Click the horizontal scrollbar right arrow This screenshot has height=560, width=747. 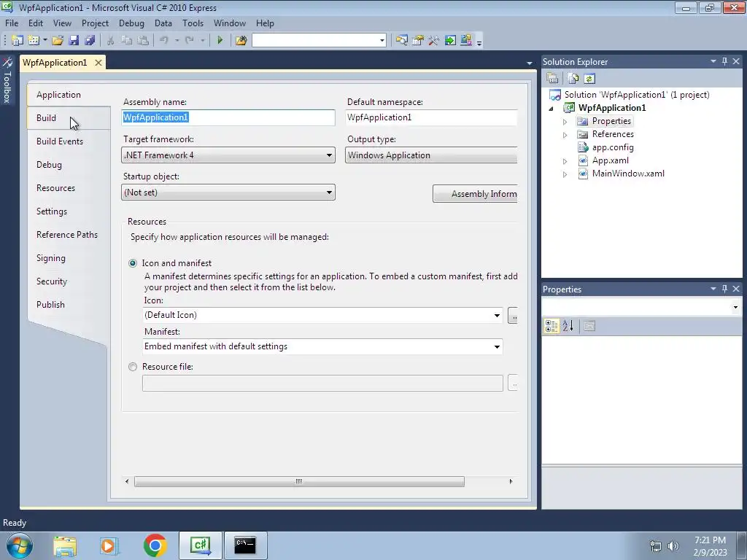pos(511,481)
